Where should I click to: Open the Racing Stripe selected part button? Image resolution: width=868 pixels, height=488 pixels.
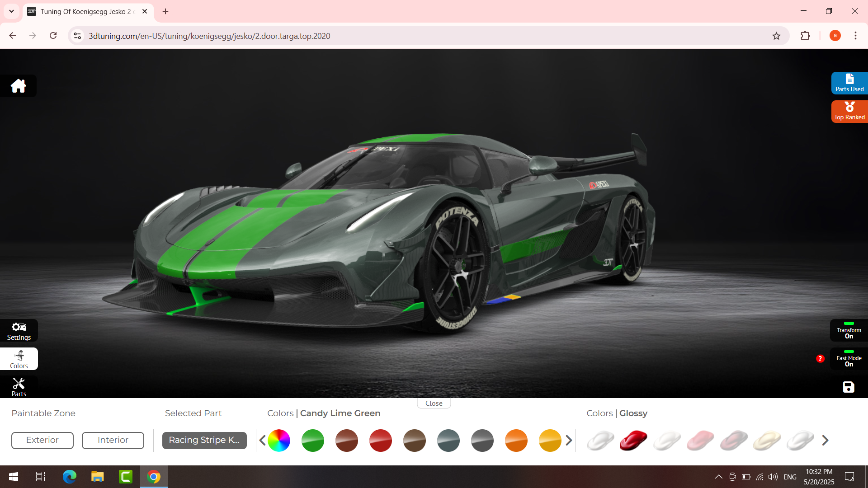(204, 440)
